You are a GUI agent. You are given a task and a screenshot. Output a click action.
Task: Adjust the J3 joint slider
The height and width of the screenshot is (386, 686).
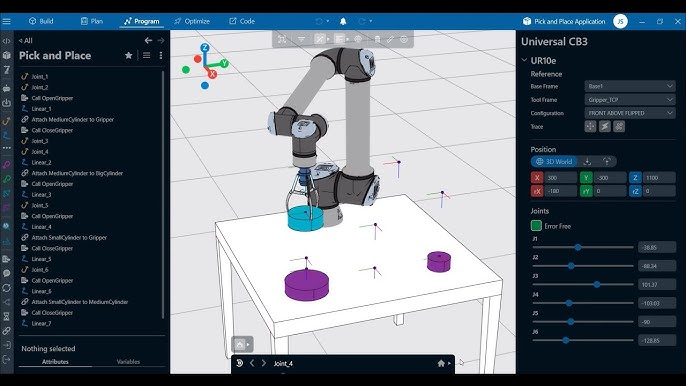coord(596,284)
